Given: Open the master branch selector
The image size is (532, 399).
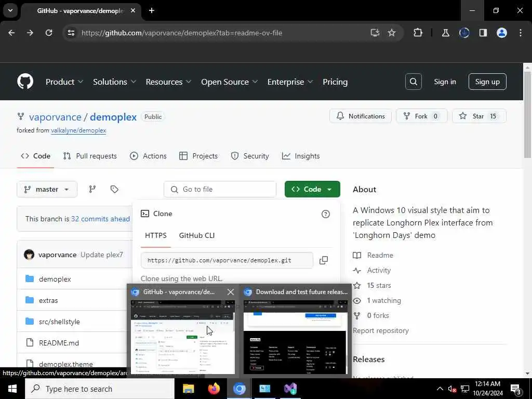Looking at the screenshot, I should coord(47,189).
